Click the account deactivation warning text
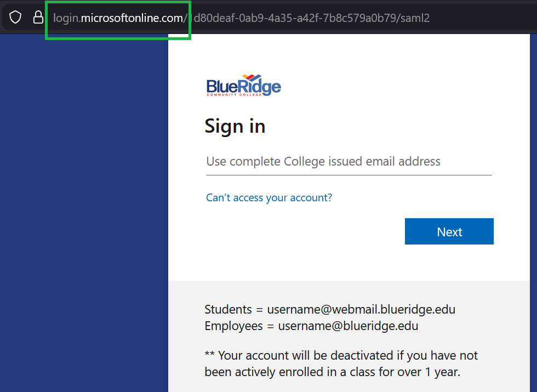537x392 pixels. tap(340, 363)
